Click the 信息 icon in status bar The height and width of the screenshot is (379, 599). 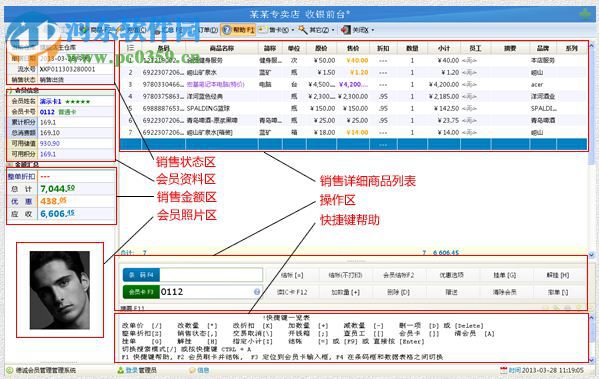pyautogui.click(x=193, y=370)
